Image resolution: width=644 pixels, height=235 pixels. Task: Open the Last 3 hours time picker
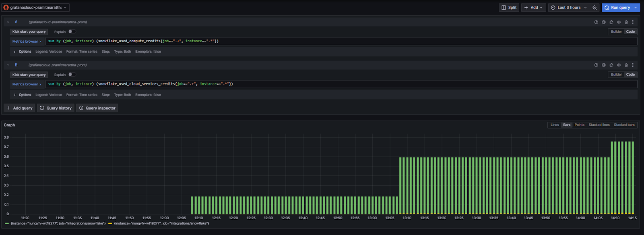point(569,8)
